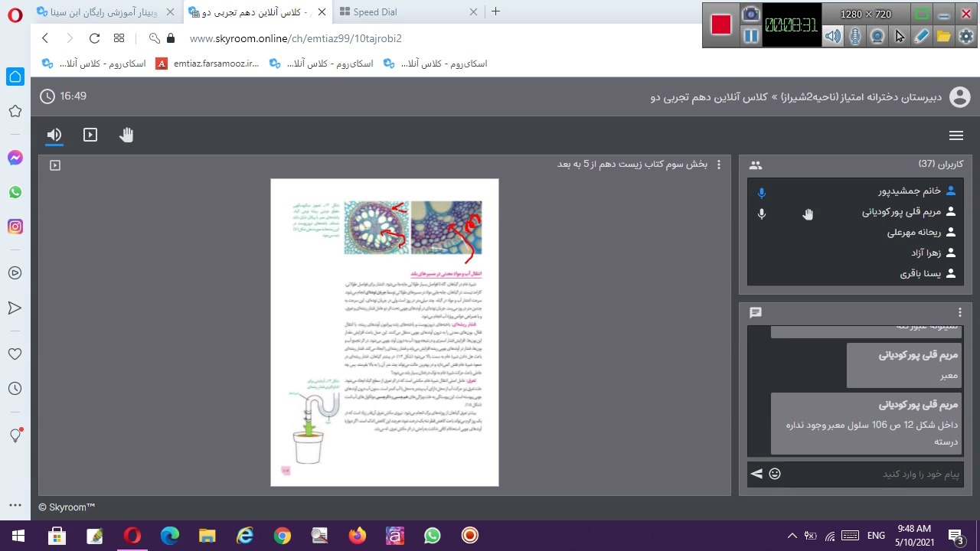Screen dimensions: 980x551
Task: Click the raise hand icon
Action: coord(126,135)
